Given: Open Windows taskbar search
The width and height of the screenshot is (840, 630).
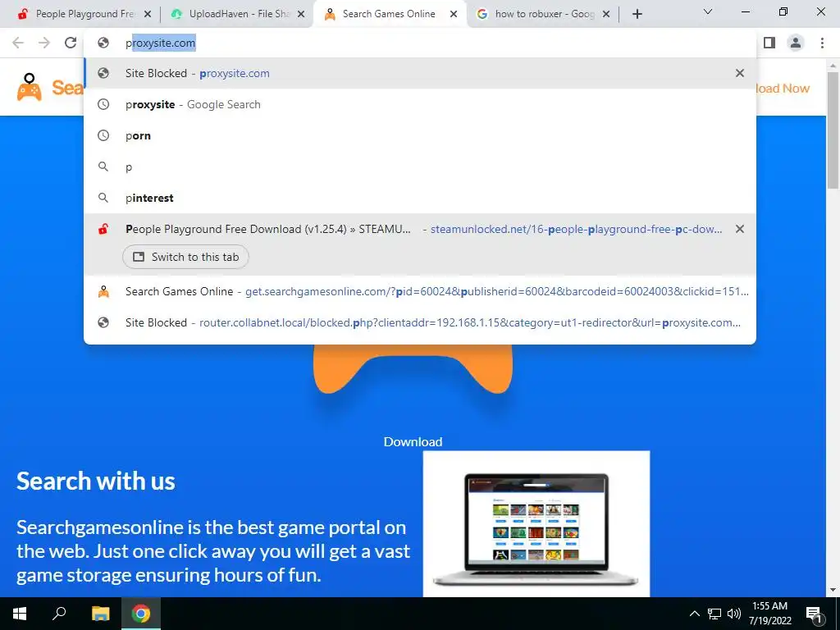Looking at the screenshot, I should point(59,614).
